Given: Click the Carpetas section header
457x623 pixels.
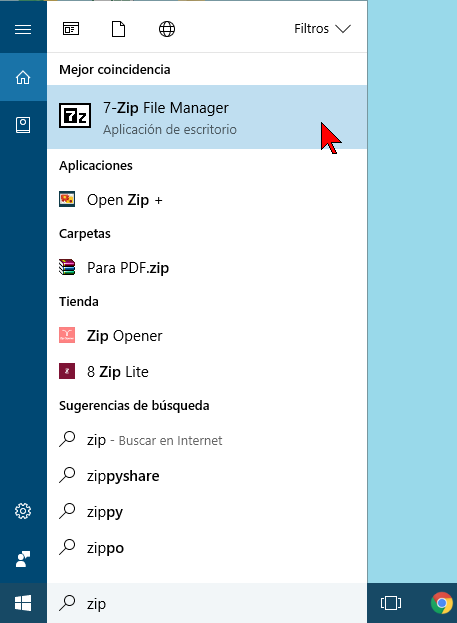Looking at the screenshot, I should pyautogui.click(x=85, y=234).
